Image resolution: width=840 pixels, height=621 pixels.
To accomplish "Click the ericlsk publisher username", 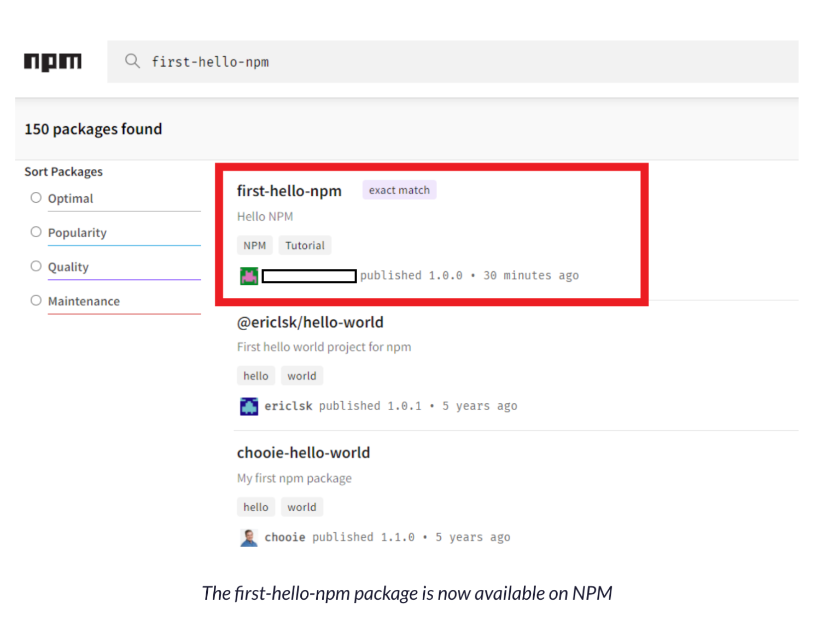I will pos(288,406).
